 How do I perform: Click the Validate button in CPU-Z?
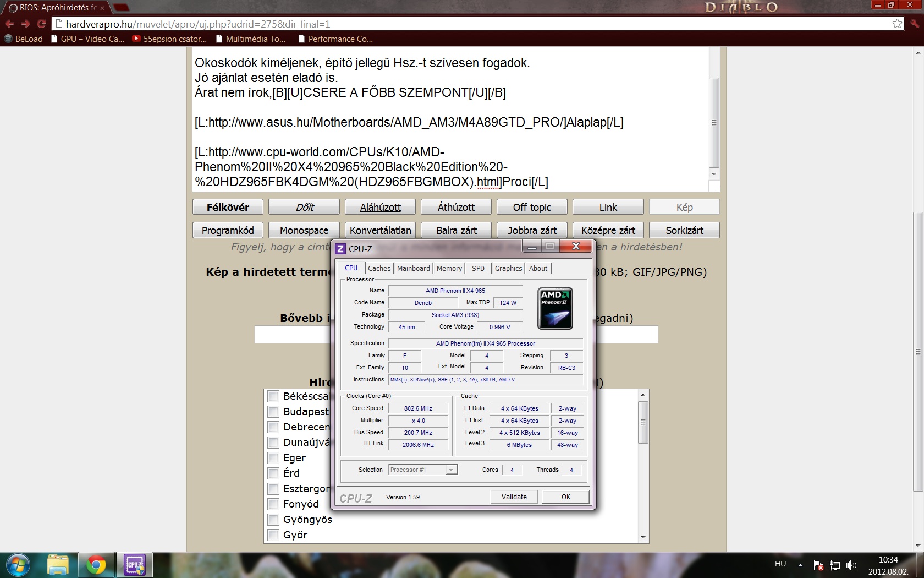[x=514, y=497]
